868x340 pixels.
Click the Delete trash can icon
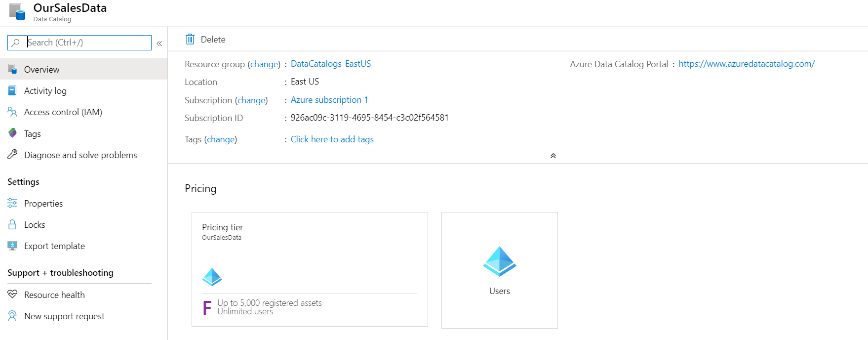pos(190,39)
